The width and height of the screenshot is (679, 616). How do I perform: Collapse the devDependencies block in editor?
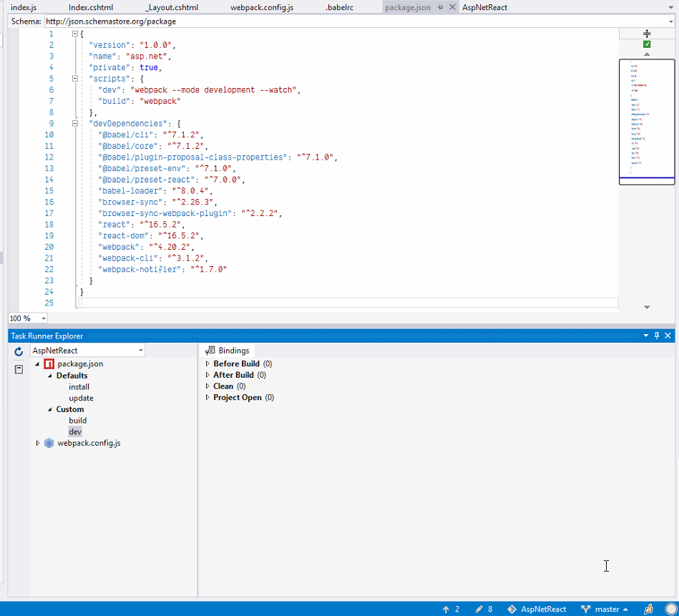pos(75,124)
